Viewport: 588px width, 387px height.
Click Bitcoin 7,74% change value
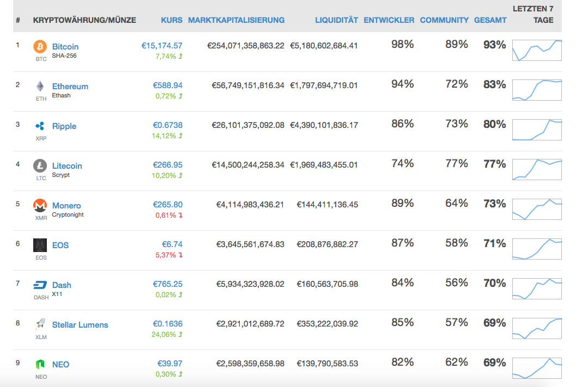(165, 57)
